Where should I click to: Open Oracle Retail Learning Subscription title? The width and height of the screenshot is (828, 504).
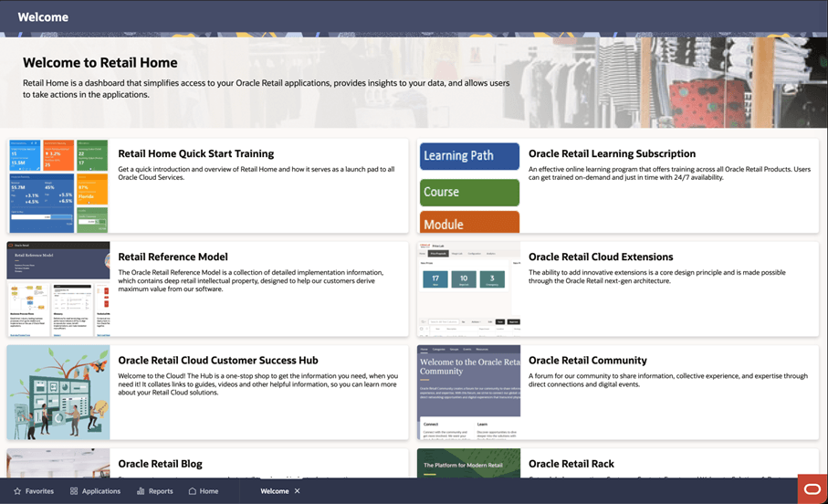coord(612,153)
